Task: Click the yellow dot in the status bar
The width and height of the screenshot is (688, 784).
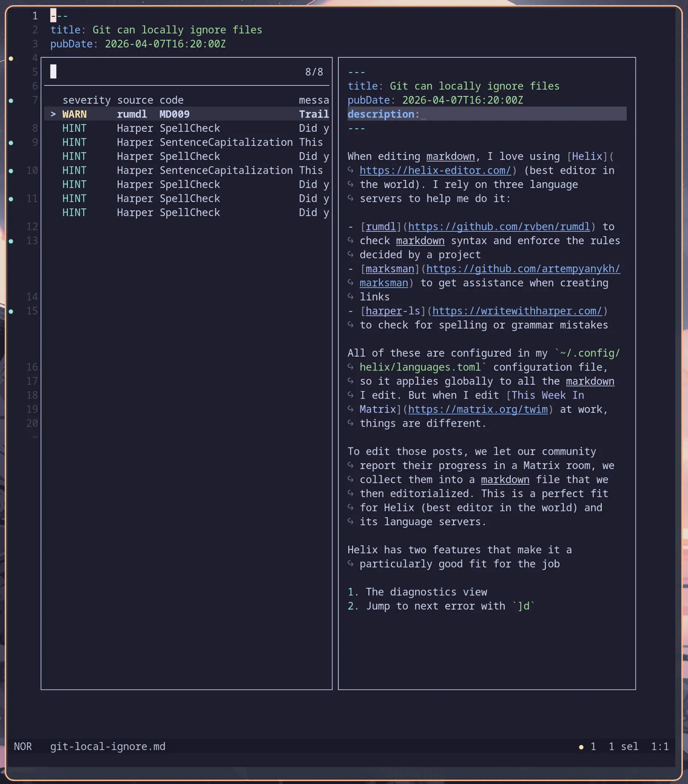Action: (x=581, y=746)
